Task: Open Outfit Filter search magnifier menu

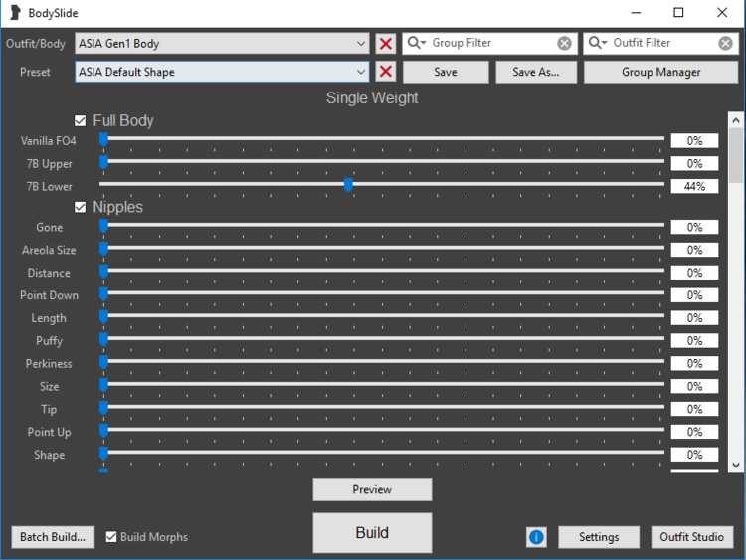Action: (x=598, y=43)
